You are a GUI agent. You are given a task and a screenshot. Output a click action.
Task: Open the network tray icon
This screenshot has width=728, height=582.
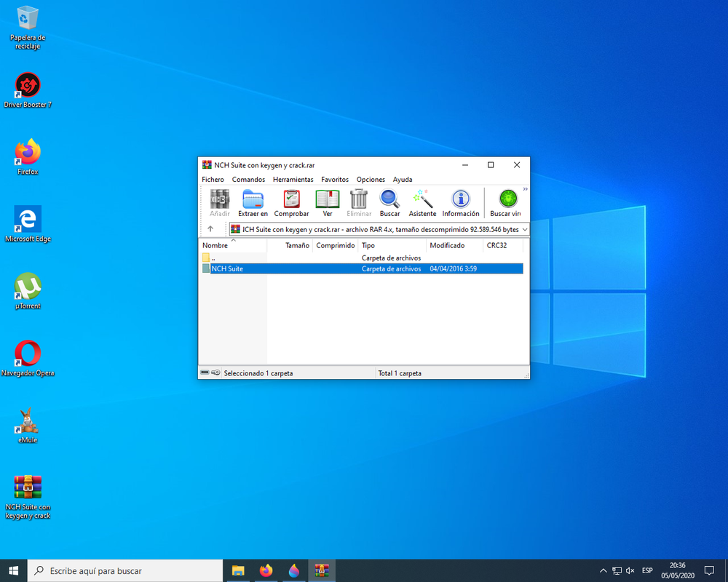point(617,570)
